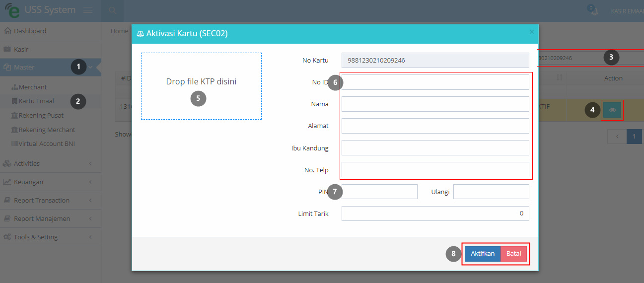
Task: Click the Aktifkan button
Action: [483, 254]
